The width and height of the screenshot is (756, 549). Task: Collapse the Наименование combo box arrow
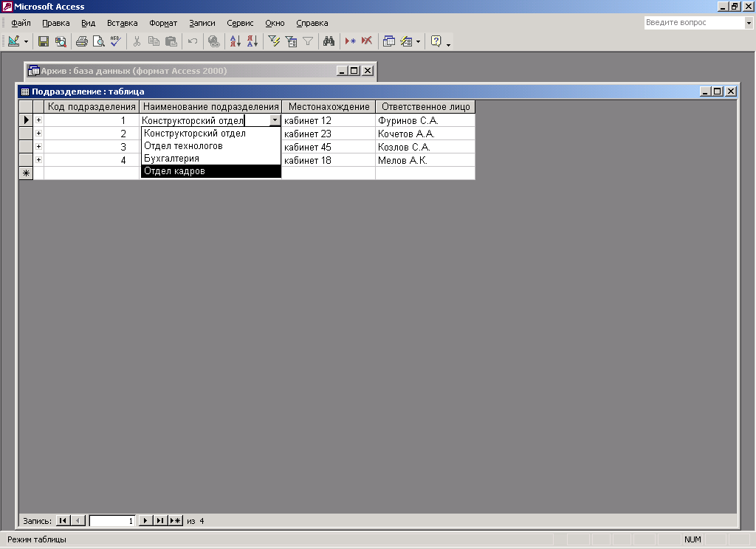[275, 120]
